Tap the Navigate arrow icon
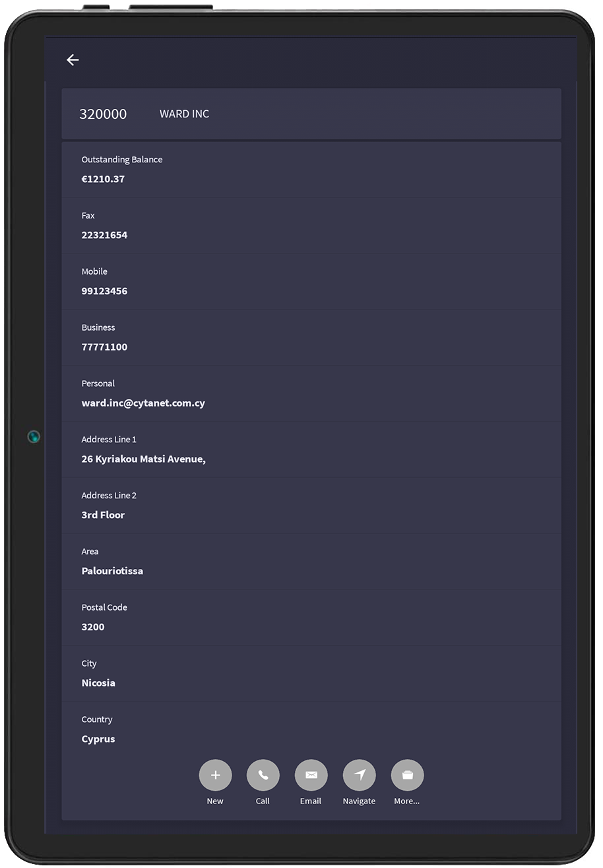Screen dimensions: 603x868 coord(359,776)
